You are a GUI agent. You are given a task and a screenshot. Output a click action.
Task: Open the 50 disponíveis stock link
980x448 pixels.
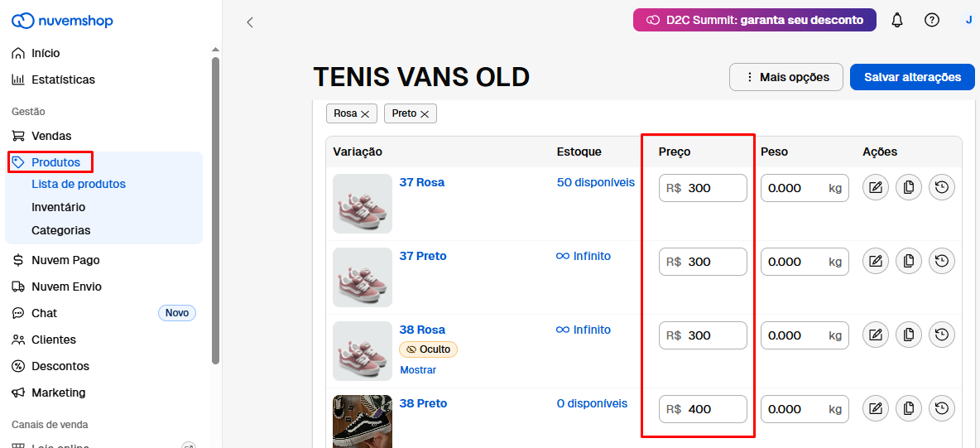(x=595, y=182)
